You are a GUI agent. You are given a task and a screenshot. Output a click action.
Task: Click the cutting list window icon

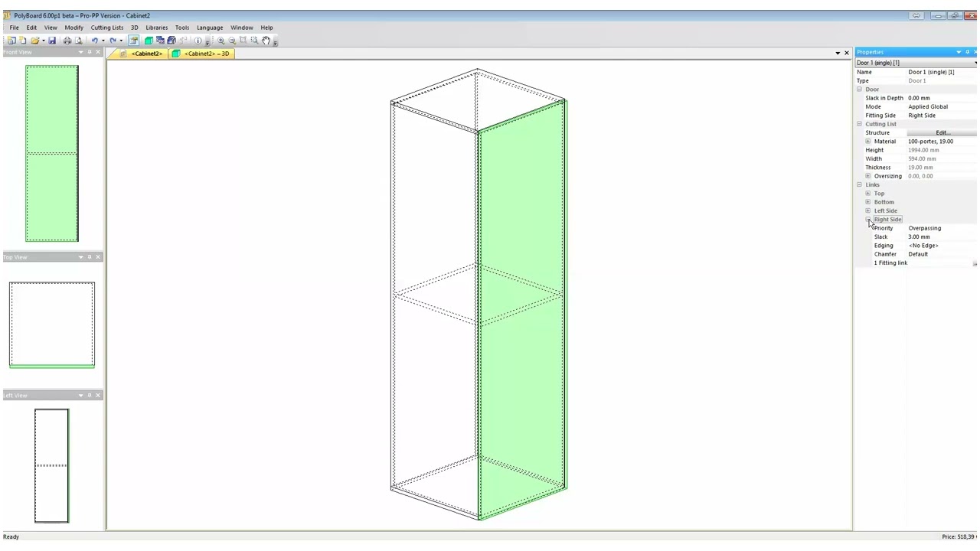pos(160,41)
